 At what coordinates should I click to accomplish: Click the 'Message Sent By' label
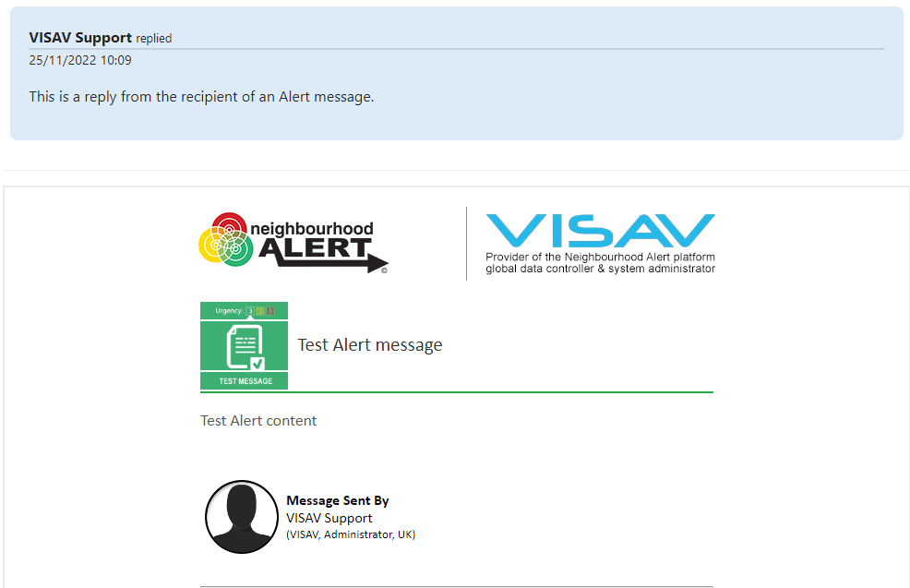click(x=338, y=500)
